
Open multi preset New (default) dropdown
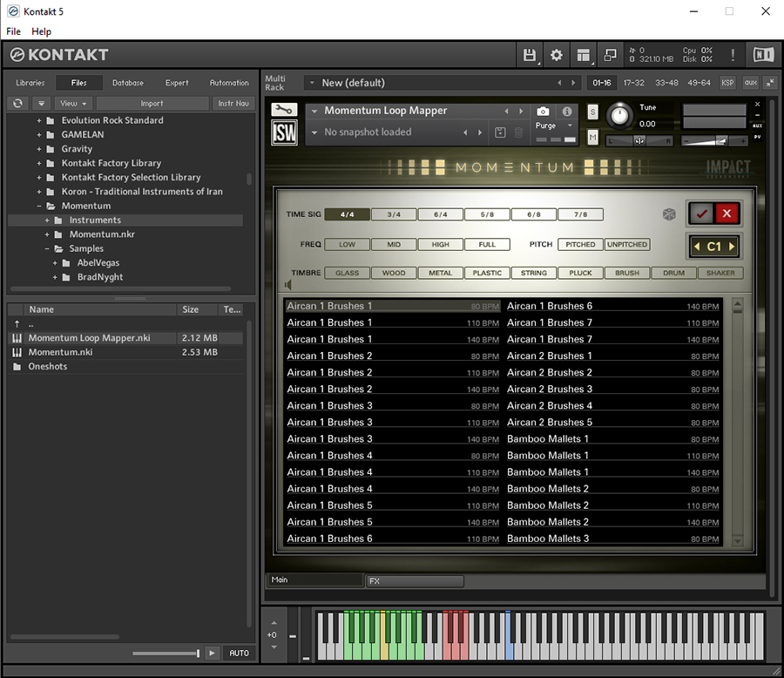[312, 83]
